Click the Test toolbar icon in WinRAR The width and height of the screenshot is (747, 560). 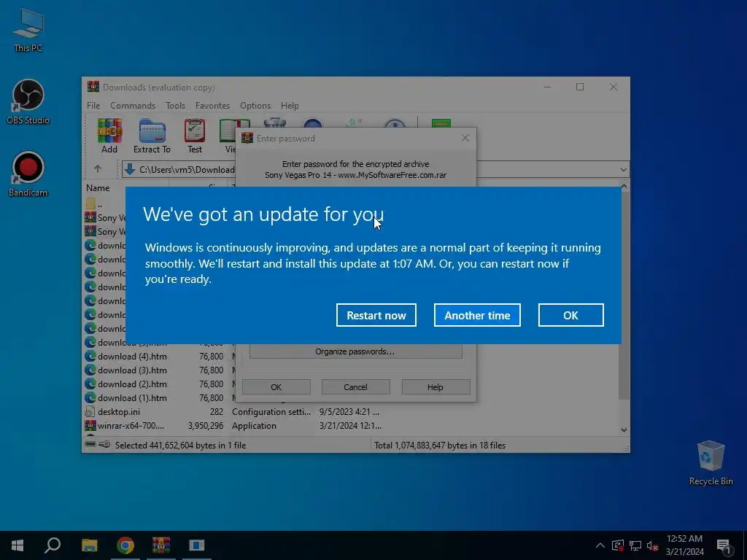194,136
